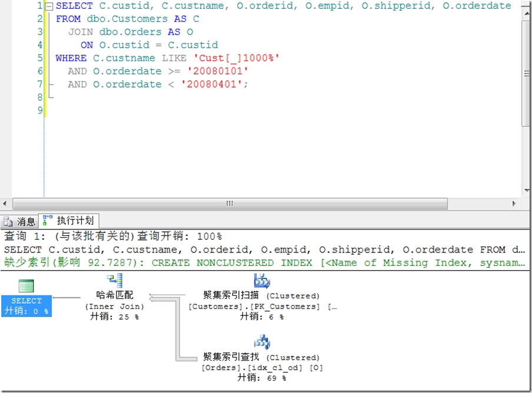Click the hash match 开销: 25 % text
532x393 pixels.
click(x=115, y=317)
